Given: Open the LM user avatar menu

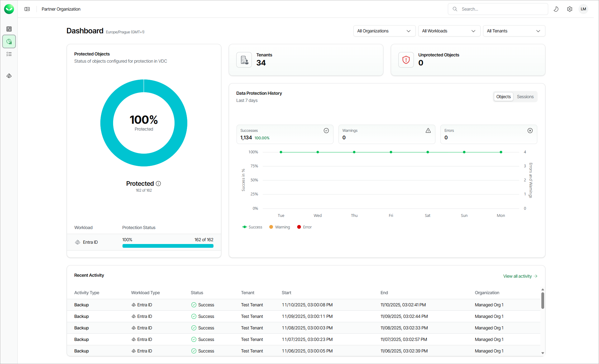Looking at the screenshot, I should click(583, 9).
